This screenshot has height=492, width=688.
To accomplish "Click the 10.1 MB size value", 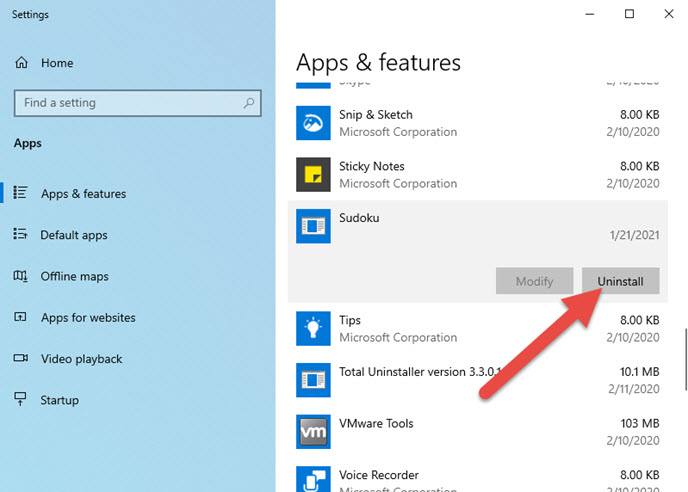I will click(639, 372).
